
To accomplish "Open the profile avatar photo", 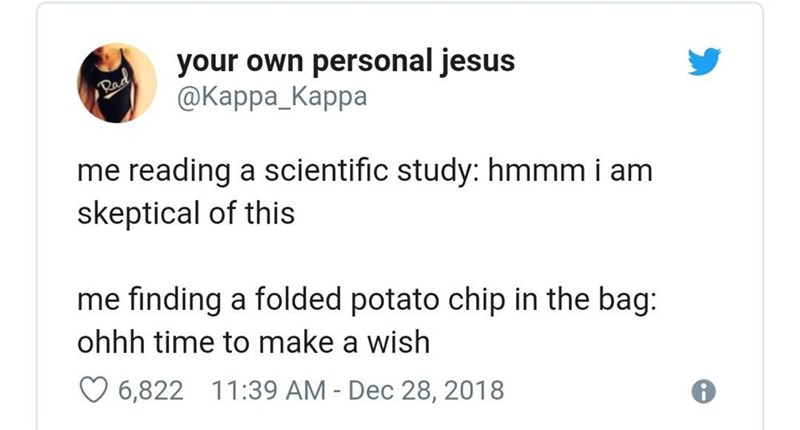I will coord(118,82).
